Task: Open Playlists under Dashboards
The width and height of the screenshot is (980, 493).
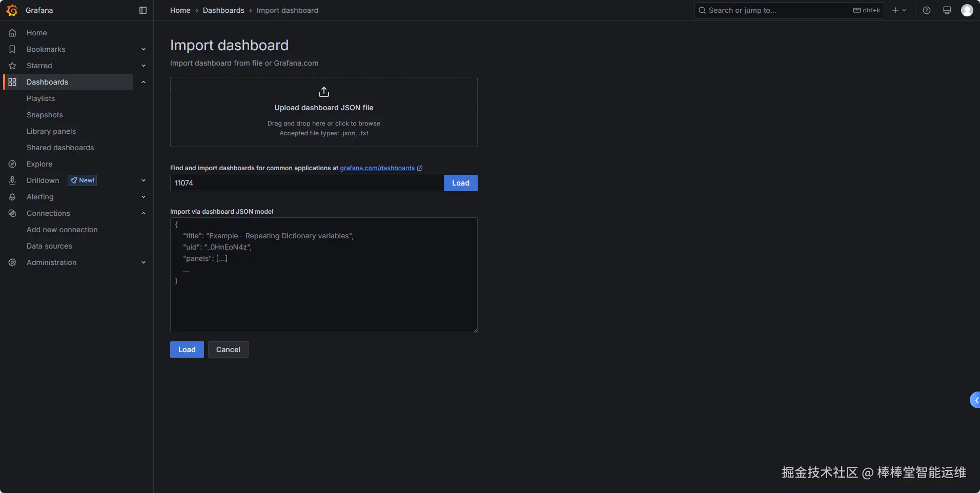Action: 41,98
